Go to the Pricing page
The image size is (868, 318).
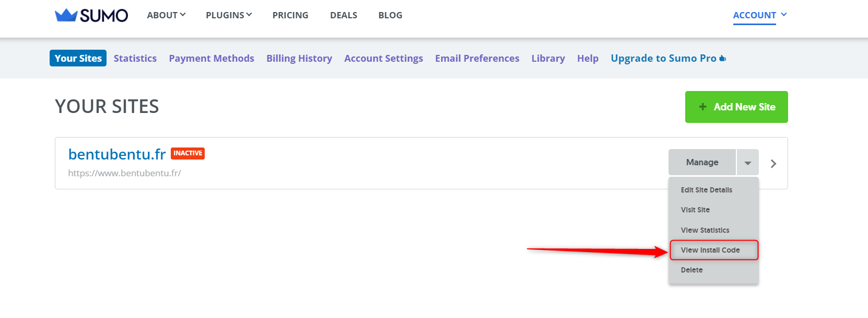[290, 15]
